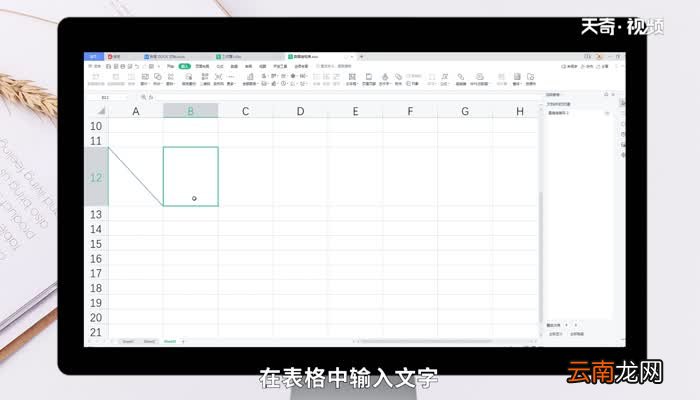Open the Formula insert tool
Viewport: 700px width, 400px height.
coord(445,79)
